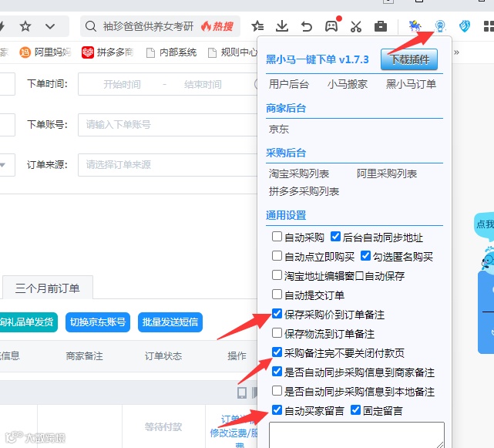
Task: Click the 操作 column header
Action: pos(237,356)
